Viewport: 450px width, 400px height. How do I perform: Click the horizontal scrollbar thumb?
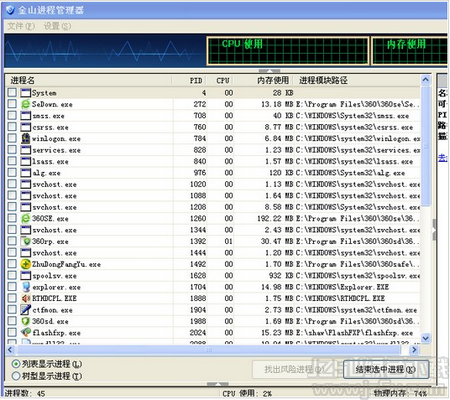click(209, 350)
